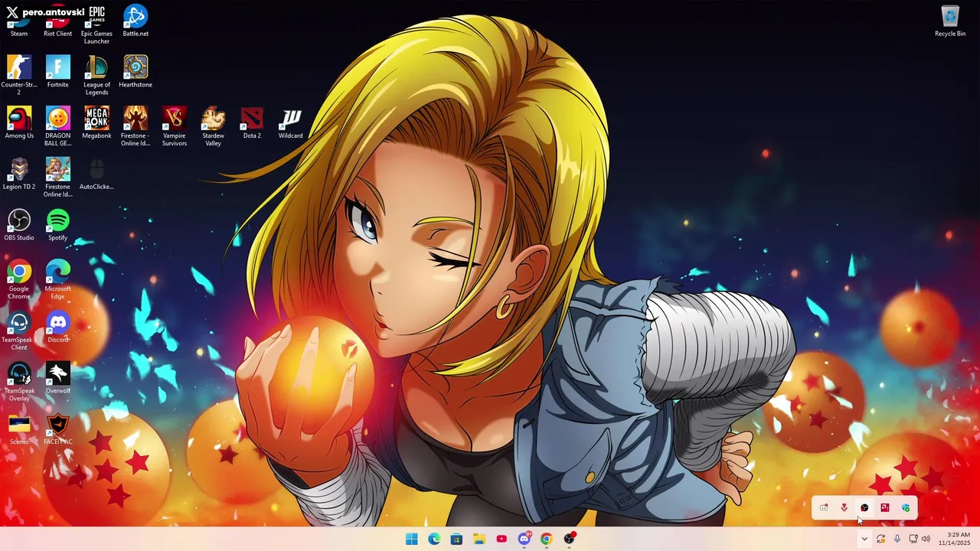Open the Battle.net desktop shortcut
Image resolution: width=980 pixels, height=551 pixels.
(136, 21)
